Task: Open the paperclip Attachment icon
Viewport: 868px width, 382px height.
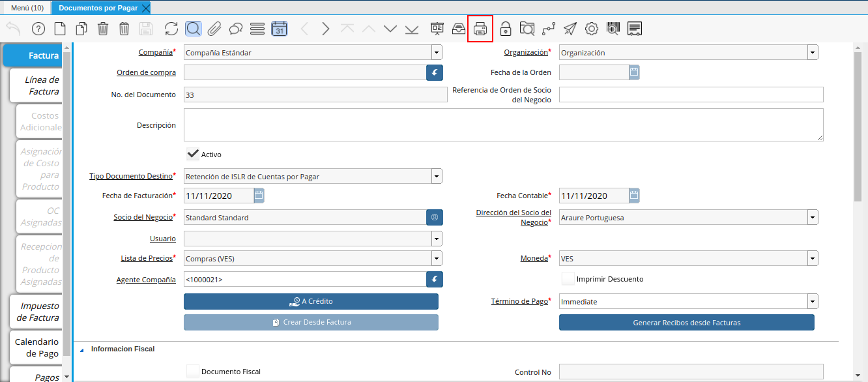Action: tap(214, 29)
